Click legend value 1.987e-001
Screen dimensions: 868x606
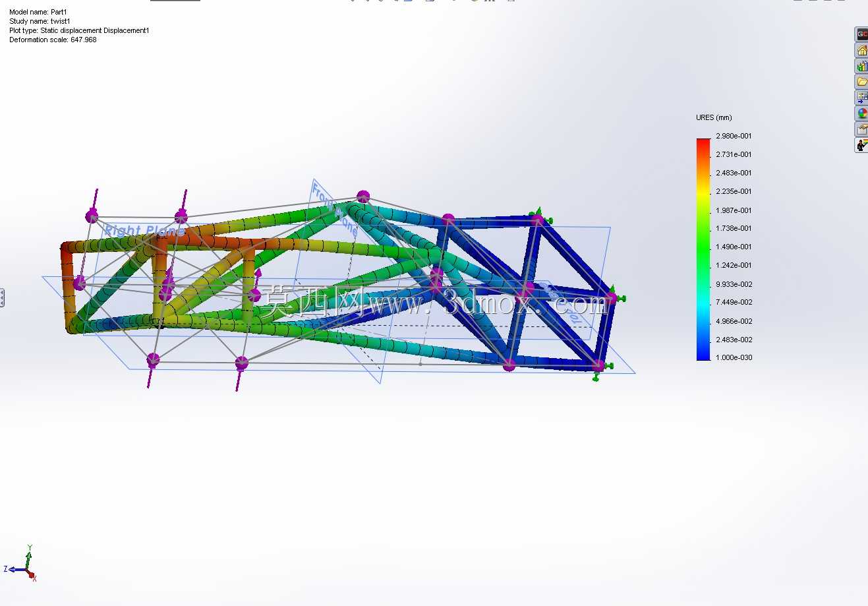click(734, 210)
